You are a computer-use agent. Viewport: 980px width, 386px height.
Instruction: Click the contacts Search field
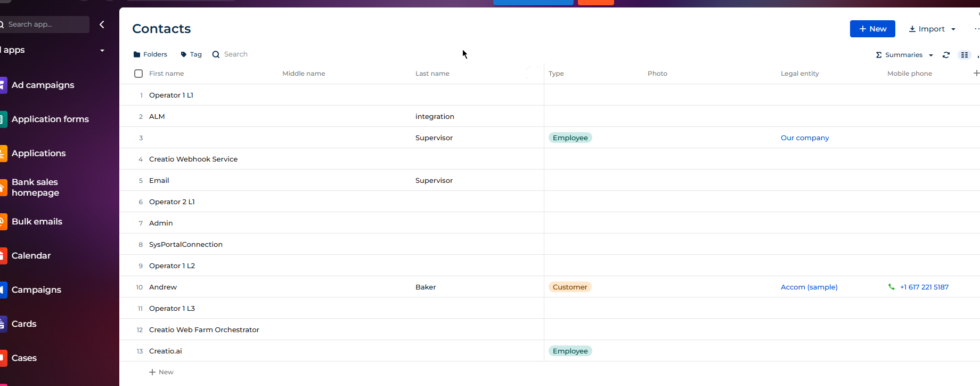(235, 54)
